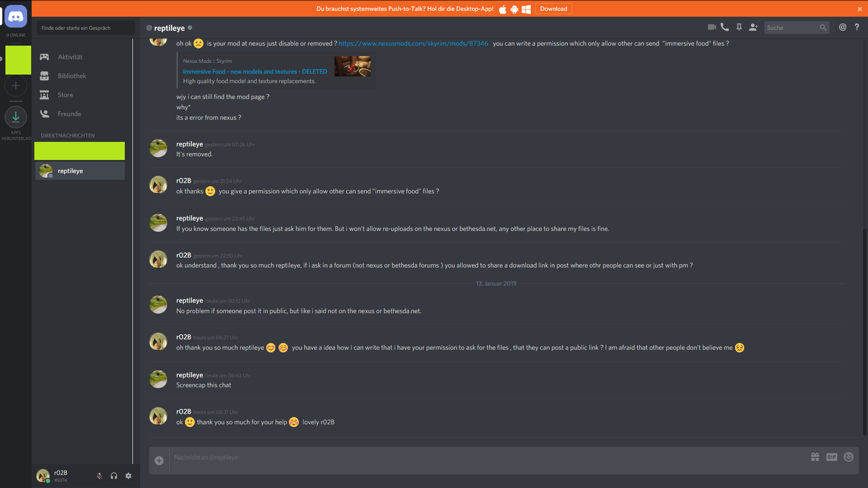Open the help question mark icon
868x488 pixels.
[857, 27]
